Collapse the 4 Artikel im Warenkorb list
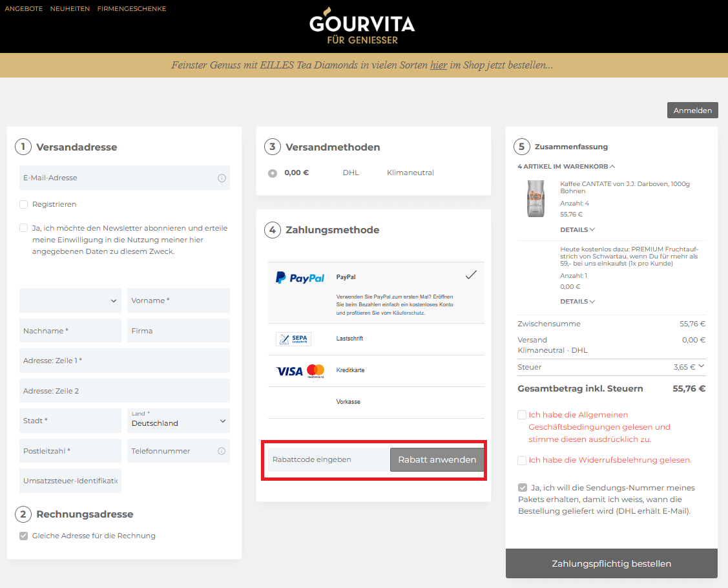This screenshot has width=728, height=588. [566, 166]
